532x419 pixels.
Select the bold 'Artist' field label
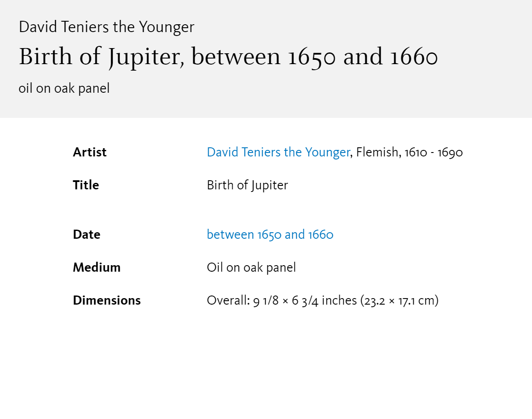90,152
